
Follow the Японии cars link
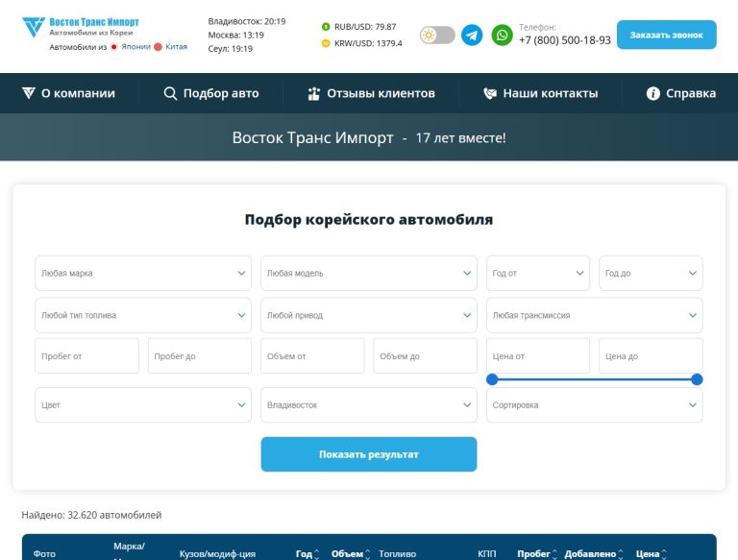[136, 47]
